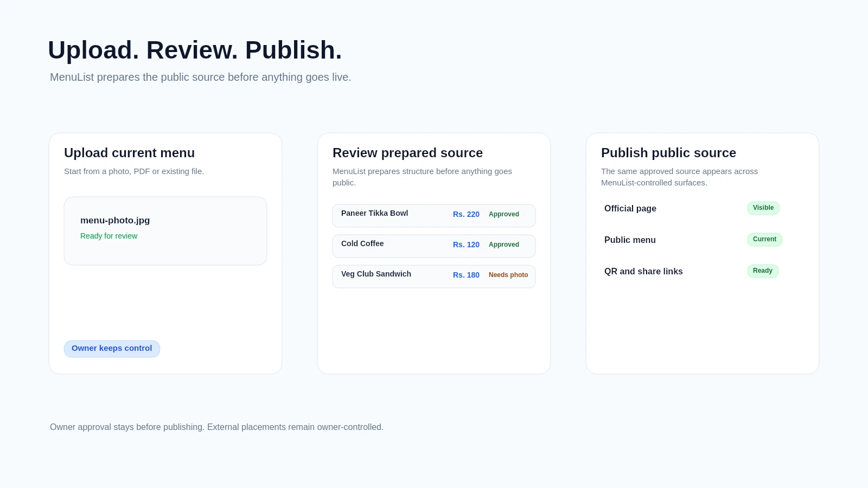Click the 'Upload. Review. Publish.' heading
868x488 pixels.
195,50
